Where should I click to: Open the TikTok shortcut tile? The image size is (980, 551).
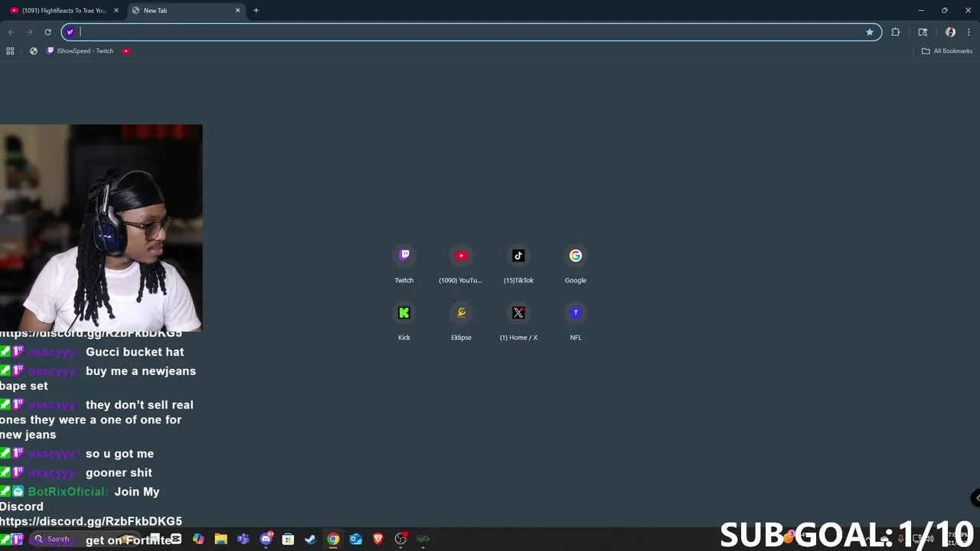click(518, 264)
